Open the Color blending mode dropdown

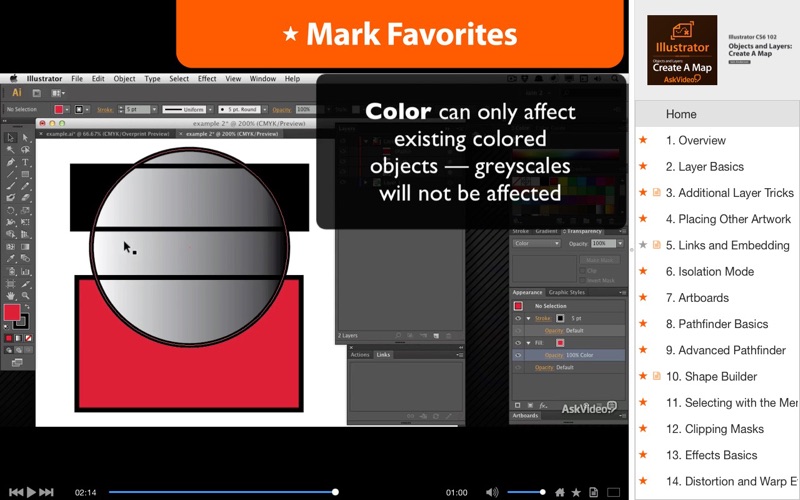coord(536,243)
